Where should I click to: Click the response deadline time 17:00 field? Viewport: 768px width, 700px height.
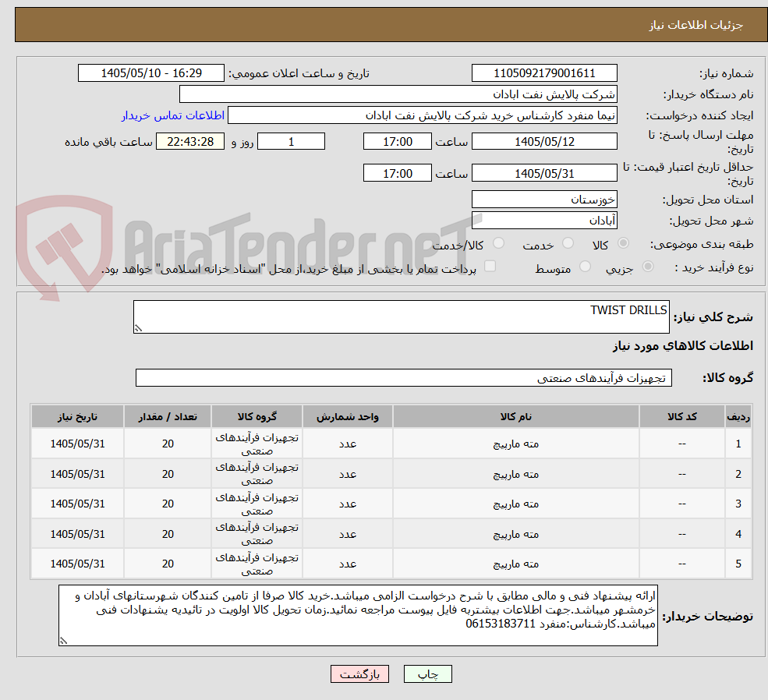tap(397, 141)
